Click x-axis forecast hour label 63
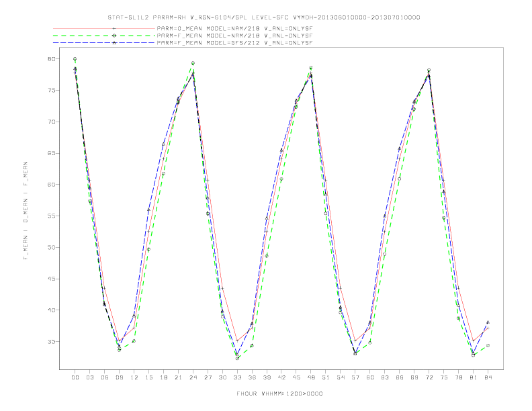The width and height of the screenshot is (532, 411). (x=385, y=377)
